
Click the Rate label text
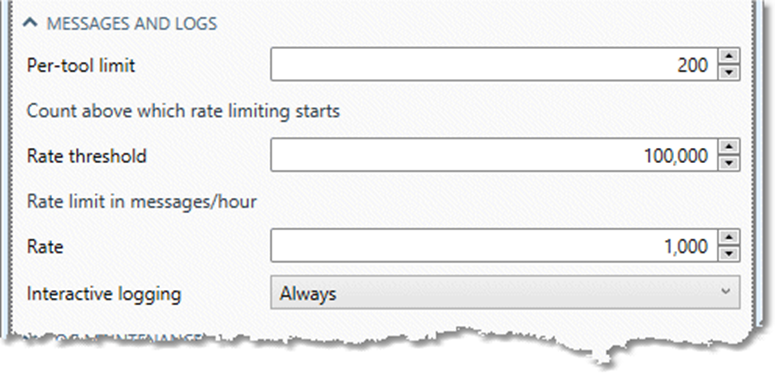[44, 247]
